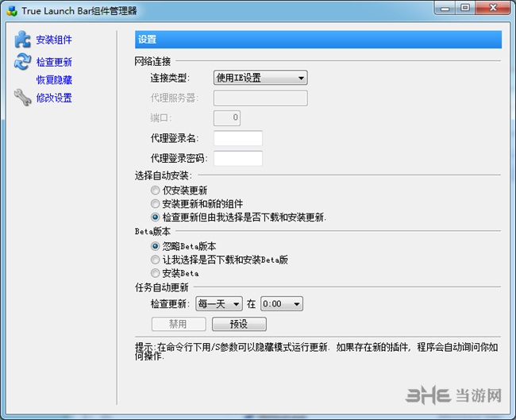Click the 预设 button

pos(239,324)
